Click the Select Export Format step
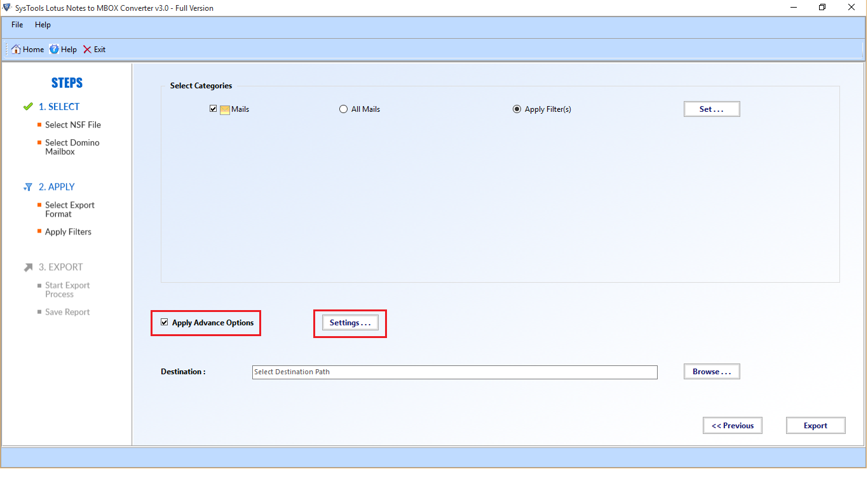The image size is (868, 488). 70,210
